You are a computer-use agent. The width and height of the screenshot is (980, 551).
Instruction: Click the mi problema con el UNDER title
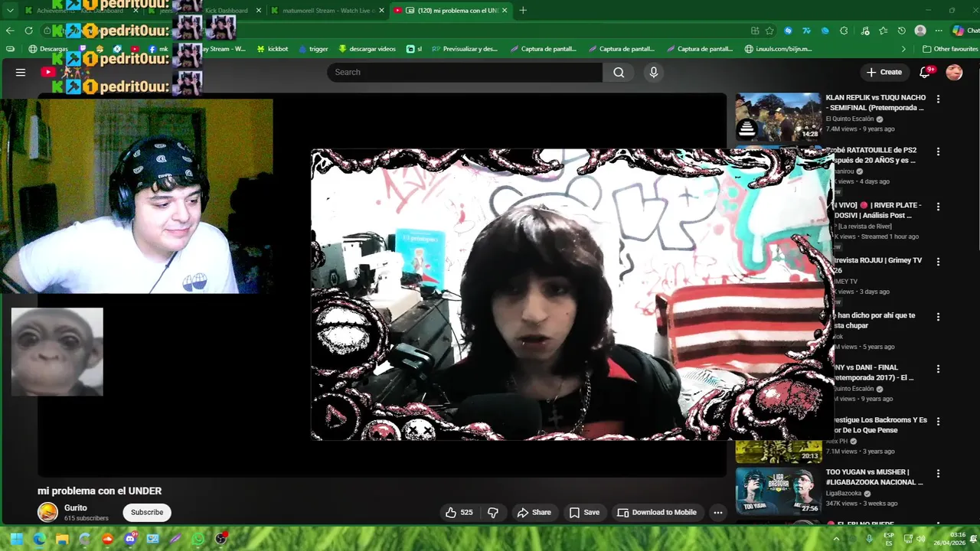pyautogui.click(x=100, y=491)
